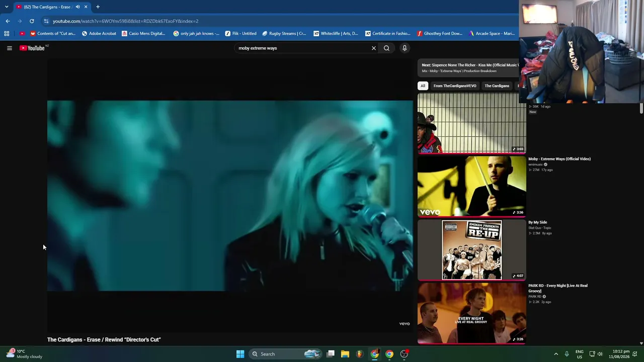Open the PARK RD channel name

click(x=534, y=297)
